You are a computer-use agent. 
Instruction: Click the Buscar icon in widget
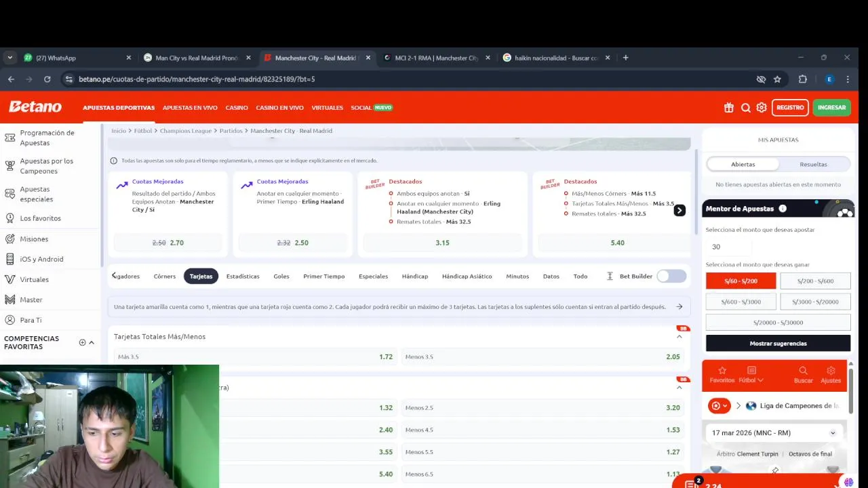point(803,371)
